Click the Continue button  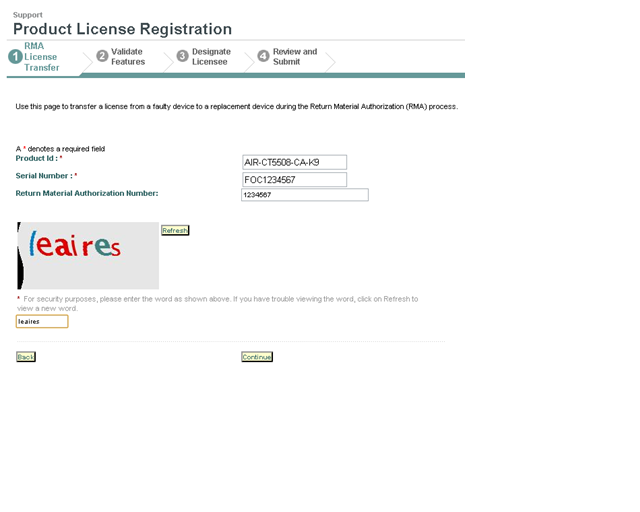click(x=257, y=357)
